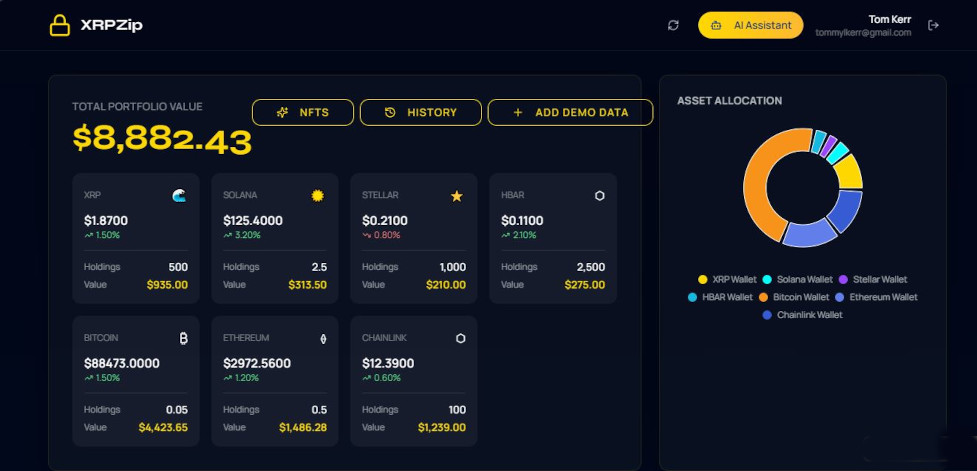Click the Ethereum diamond icon
Viewport: 977px width, 471px height.
(323, 339)
